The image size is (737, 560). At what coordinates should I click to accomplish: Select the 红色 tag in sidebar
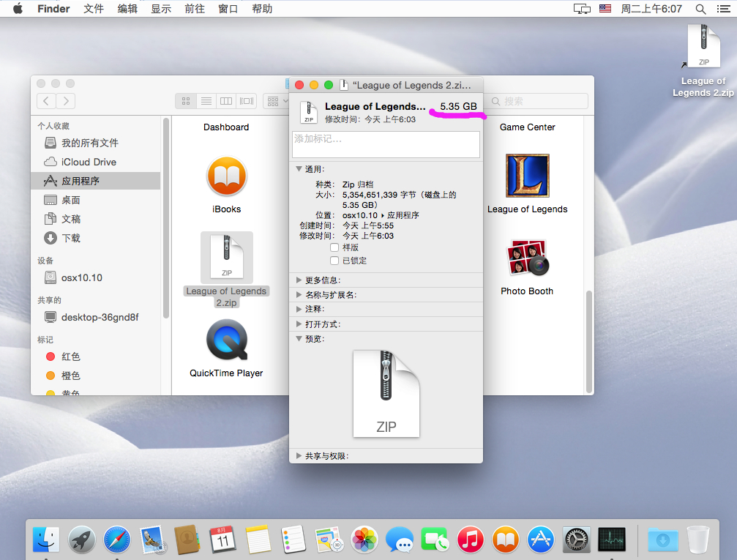pyautogui.click(x=95, y=356)
